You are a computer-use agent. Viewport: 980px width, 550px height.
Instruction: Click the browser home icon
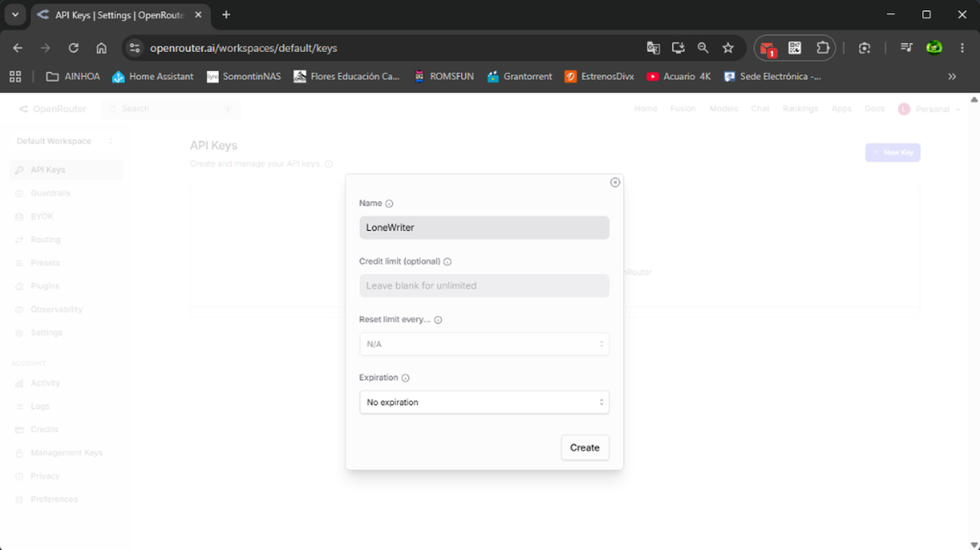101,48
